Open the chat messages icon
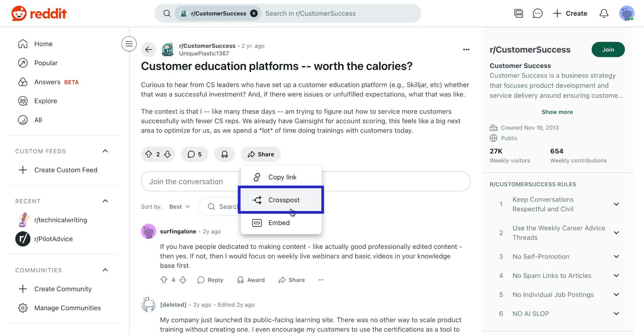 coord(537,13)
